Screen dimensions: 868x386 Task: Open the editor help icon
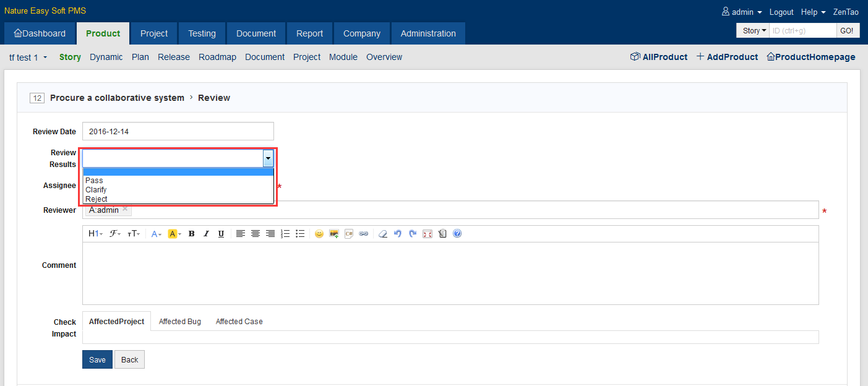tap(457, 234)
